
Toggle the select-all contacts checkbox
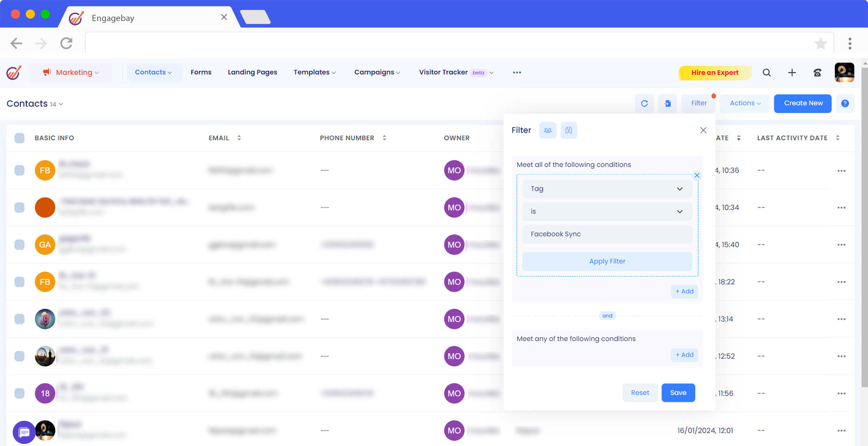(x=20, y=138)
